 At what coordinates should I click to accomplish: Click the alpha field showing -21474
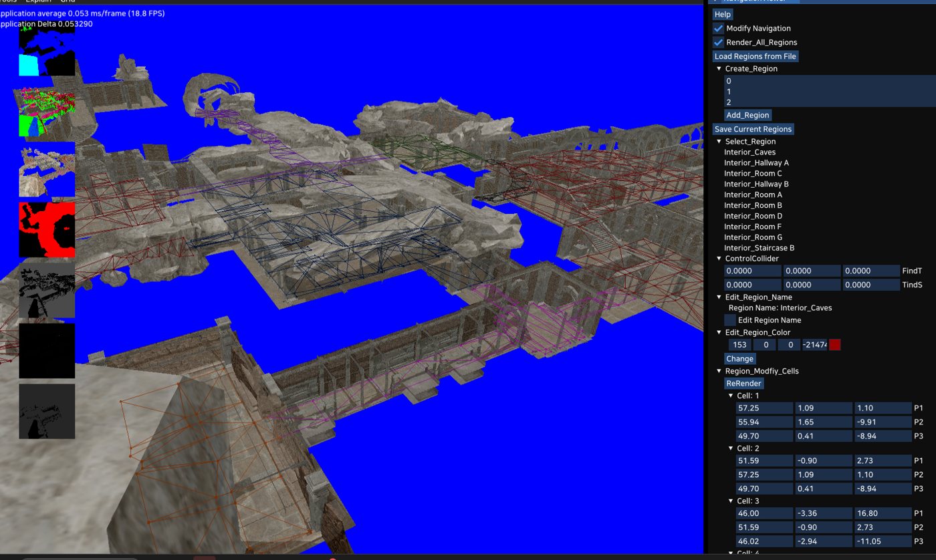pos(814,345)
